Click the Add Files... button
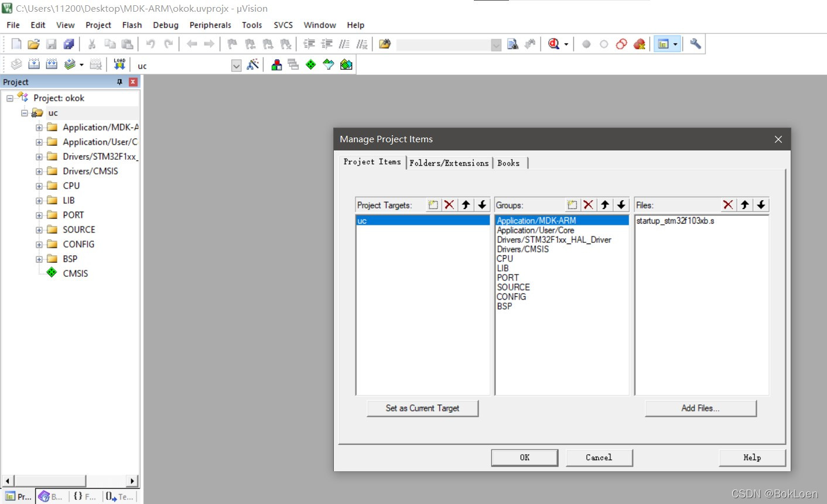827x504 pixels. [x=700, y=409]
